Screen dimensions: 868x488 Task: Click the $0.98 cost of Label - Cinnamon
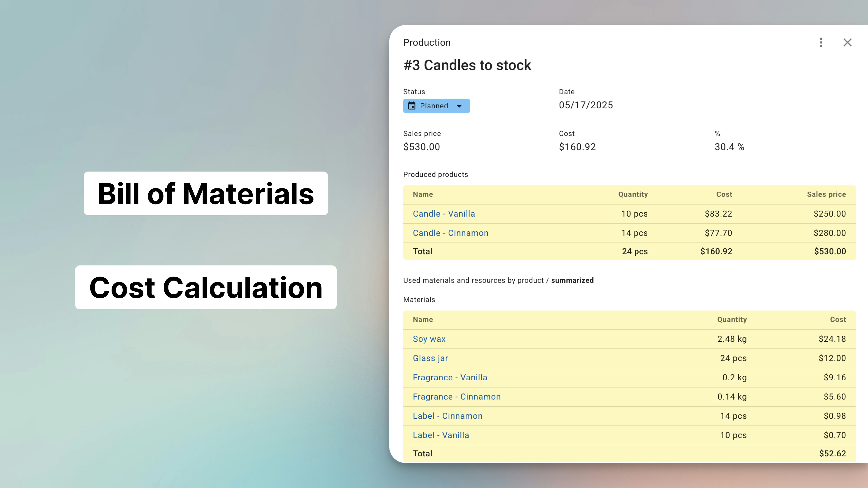click(x=835, y=416)
